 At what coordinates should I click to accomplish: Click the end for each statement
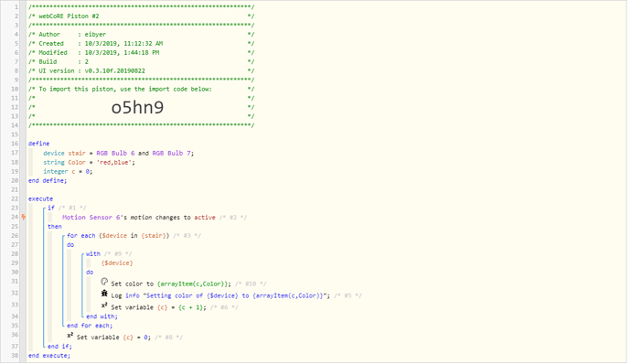click(x=90, y=326)
